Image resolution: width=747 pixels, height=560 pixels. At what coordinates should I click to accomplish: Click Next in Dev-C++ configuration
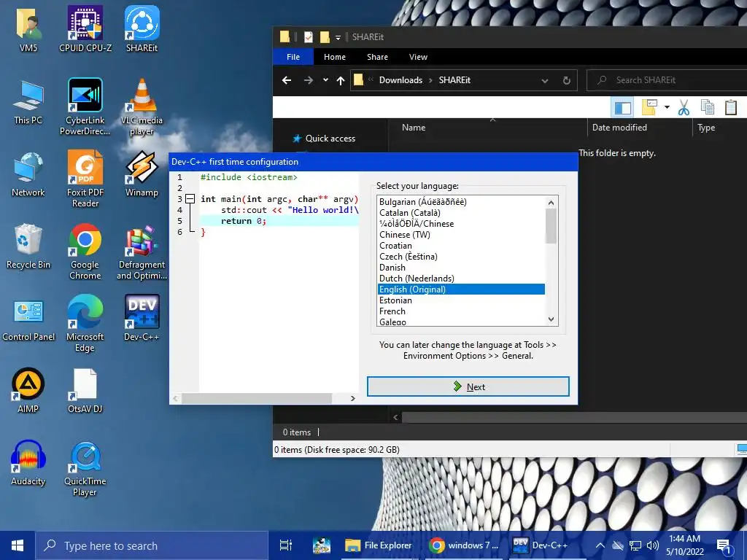(468, 386)
